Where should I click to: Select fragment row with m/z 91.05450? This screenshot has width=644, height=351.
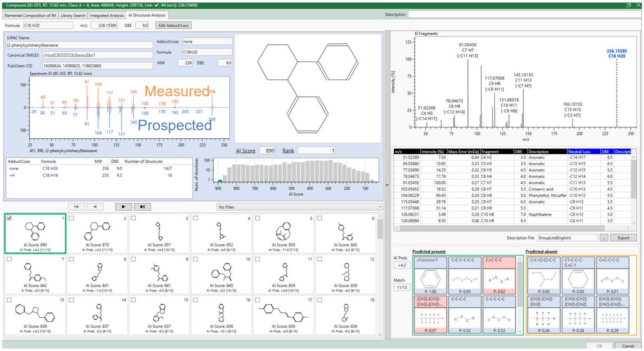coord(512,183)
